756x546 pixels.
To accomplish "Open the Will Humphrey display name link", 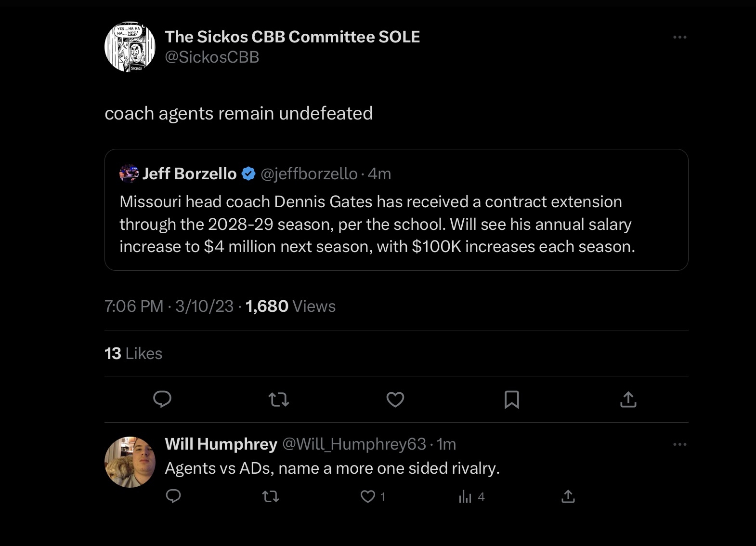I will click(221, 444).
